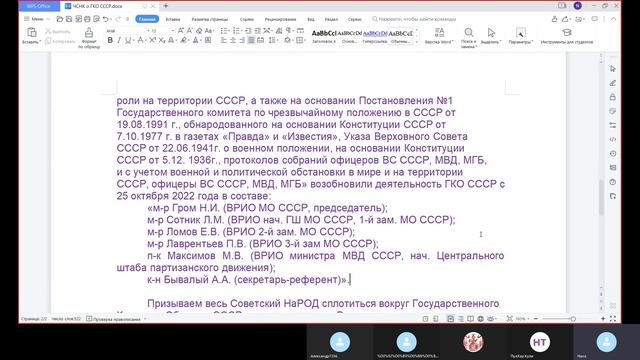
Task: Align text to the left
Action: (224, 40)
